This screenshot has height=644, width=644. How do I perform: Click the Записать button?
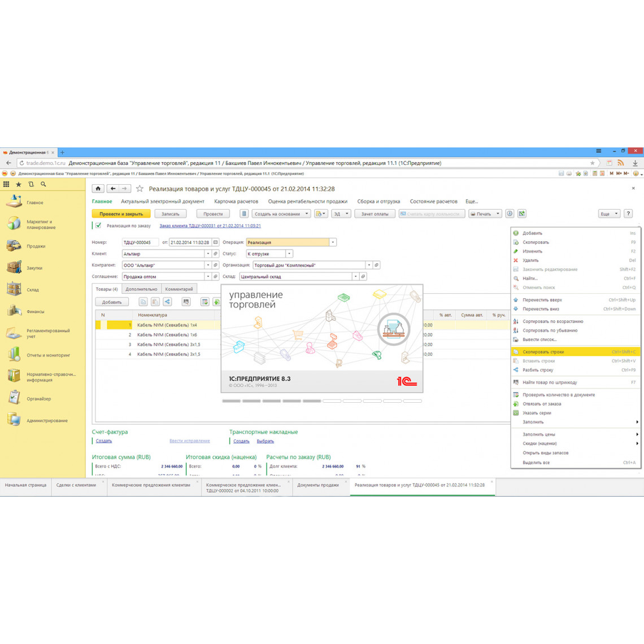[171, 214]
